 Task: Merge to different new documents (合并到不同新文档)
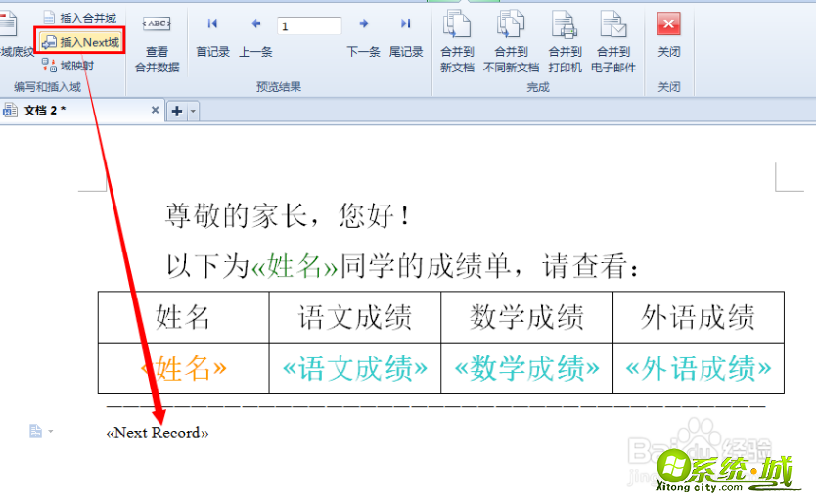[x=511, y=42]
